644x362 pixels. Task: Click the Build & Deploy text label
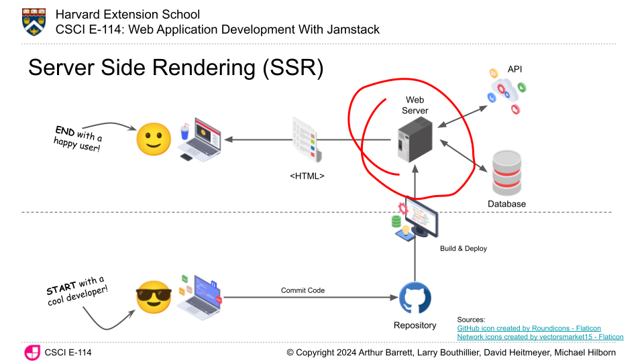(464, 249)
